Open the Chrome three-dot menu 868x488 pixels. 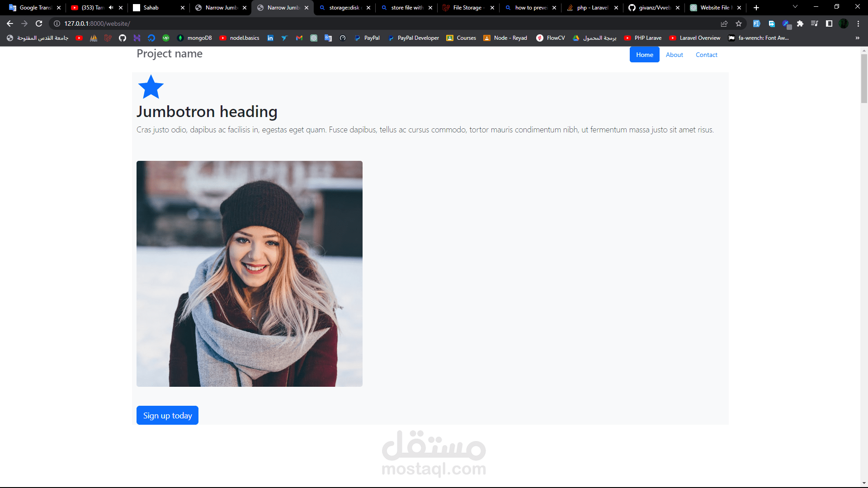point(858,23)
